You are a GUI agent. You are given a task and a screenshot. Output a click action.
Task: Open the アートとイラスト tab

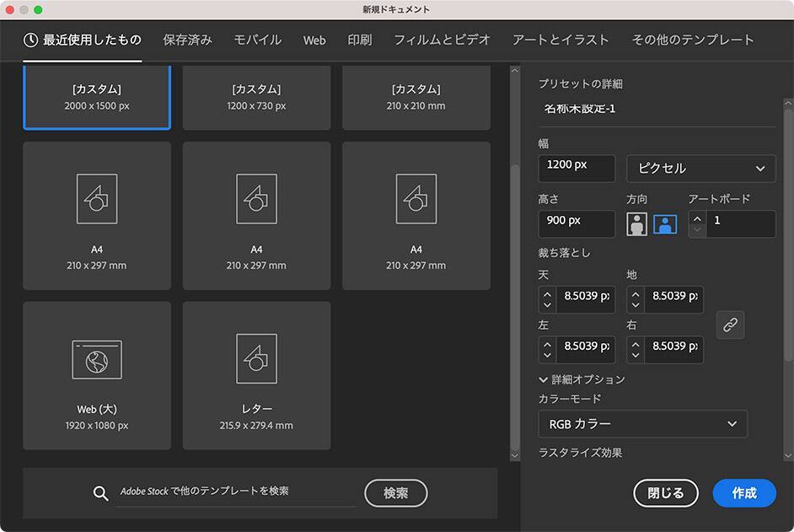pos(561,40)
